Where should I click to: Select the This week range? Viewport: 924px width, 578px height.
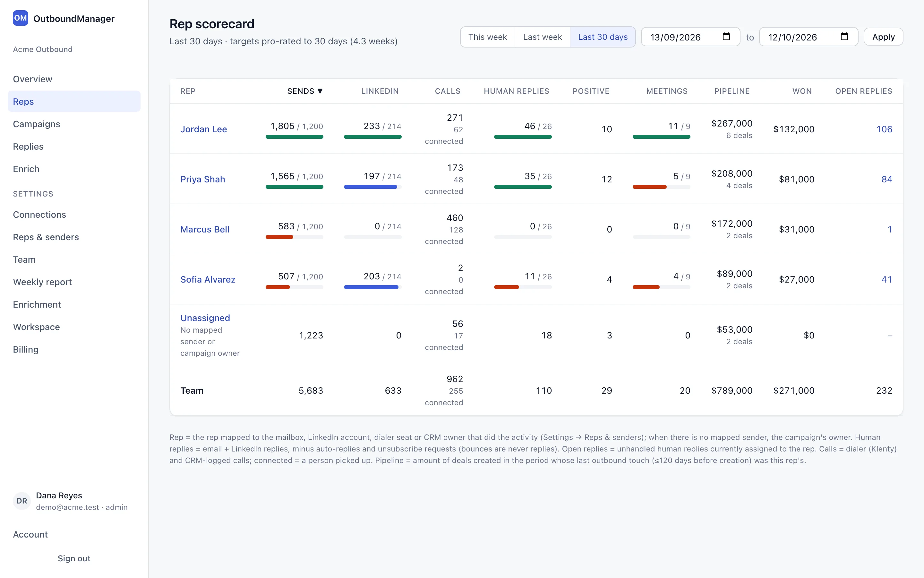pyautogui.click(x=488, y=37)
